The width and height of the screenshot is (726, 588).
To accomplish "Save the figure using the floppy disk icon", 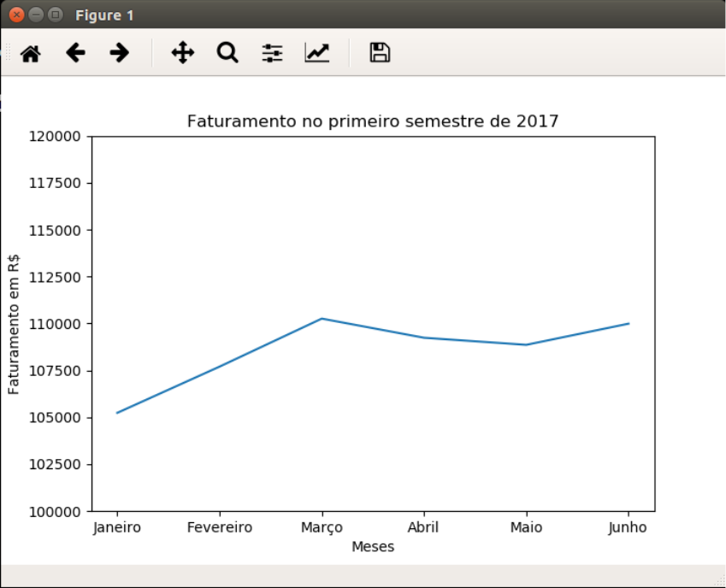I will point(380,53).
